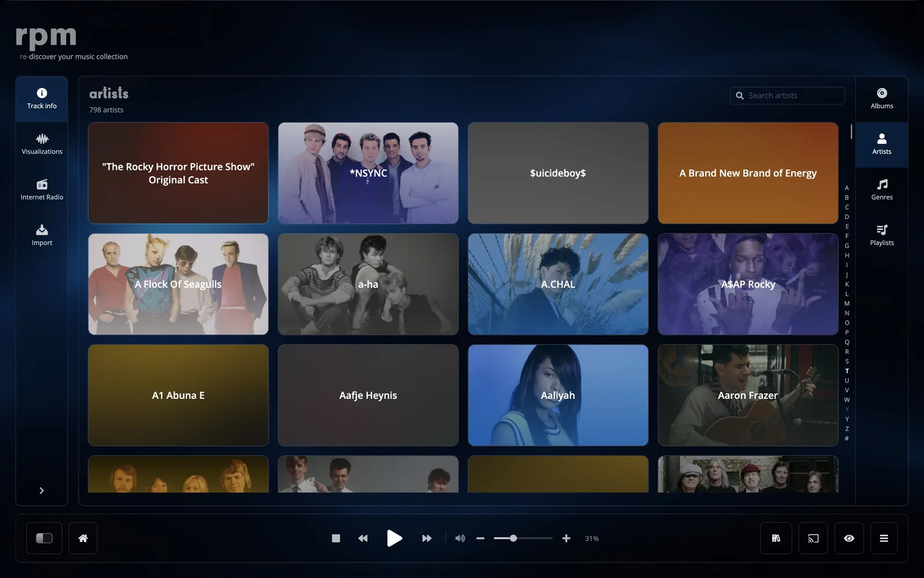
Task: Open the Playlists view
Action: (x=882, y=236)
